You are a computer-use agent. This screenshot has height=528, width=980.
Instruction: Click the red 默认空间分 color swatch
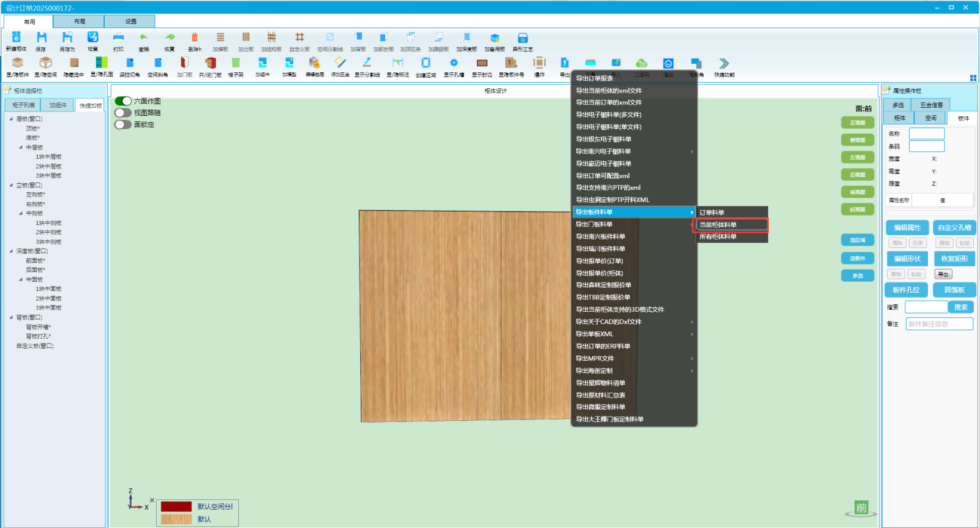coord(176,507)
